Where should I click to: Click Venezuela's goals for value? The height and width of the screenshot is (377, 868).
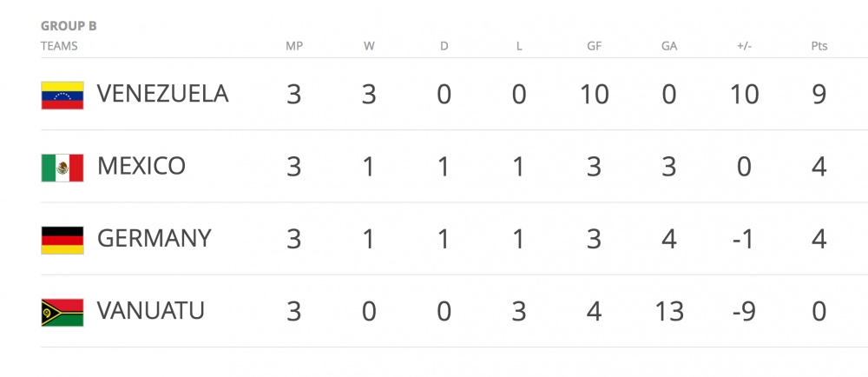coord(594,94)
